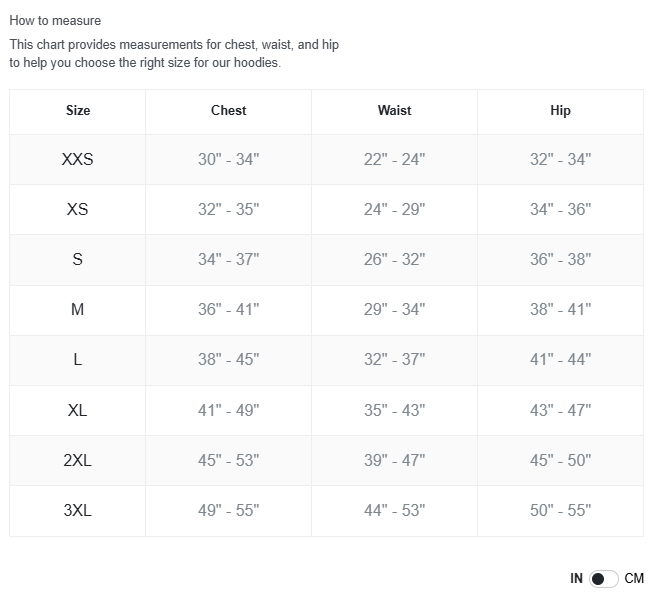The width and height of the screenshot is (658, 613).
Task: Click the XXS chest measurement 30" - 34"
Action: tap(228, 159)
